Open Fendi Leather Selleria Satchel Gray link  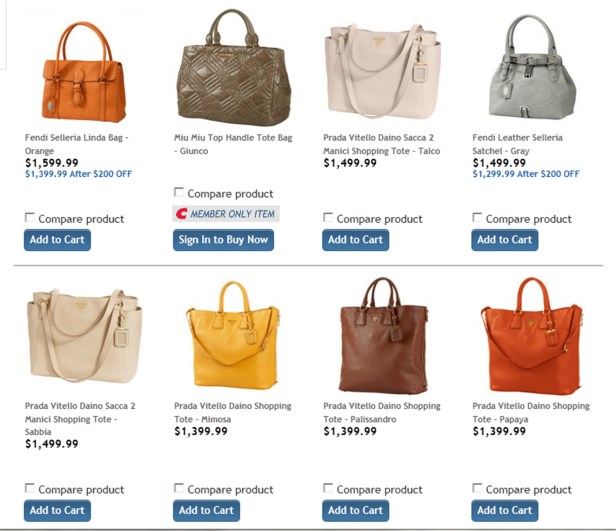click(x=517, y=144)
